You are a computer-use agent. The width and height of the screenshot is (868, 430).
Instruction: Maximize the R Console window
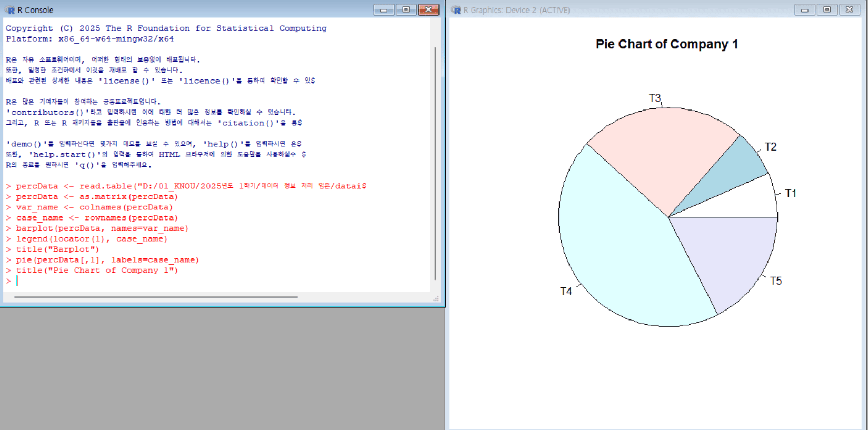click(406, 10)
